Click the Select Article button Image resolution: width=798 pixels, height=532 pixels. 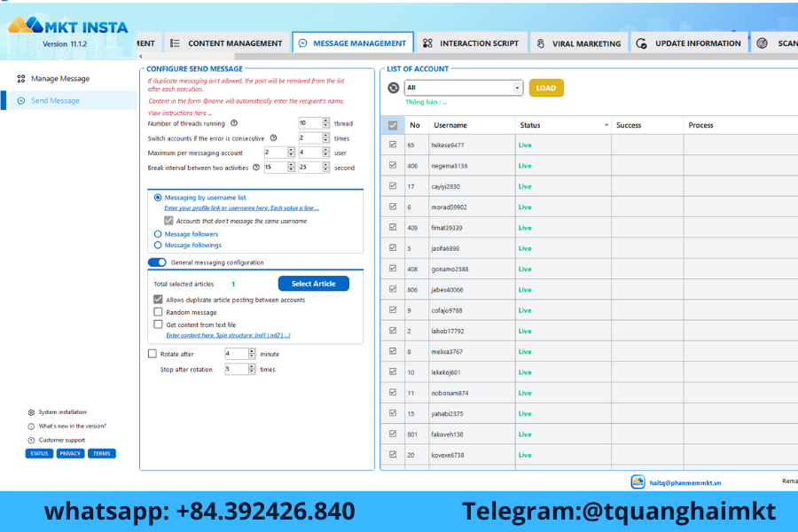[314, 284]
